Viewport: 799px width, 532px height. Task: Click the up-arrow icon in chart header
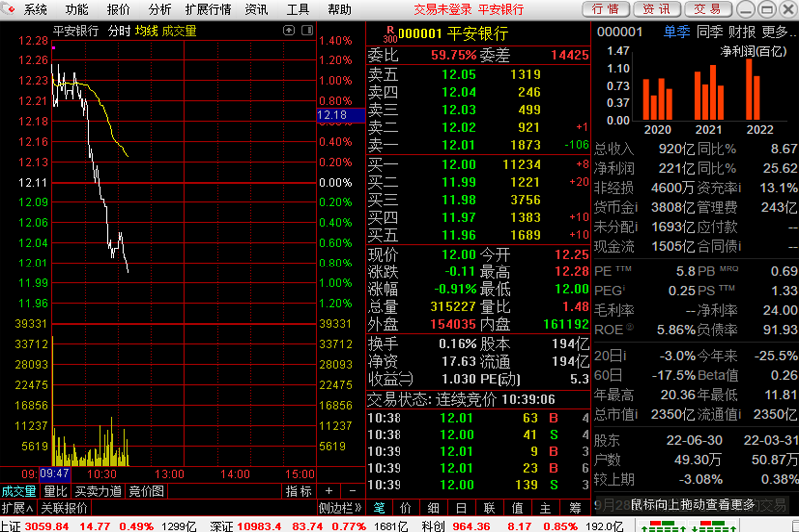pyautogui.click(x=289, y=31)
